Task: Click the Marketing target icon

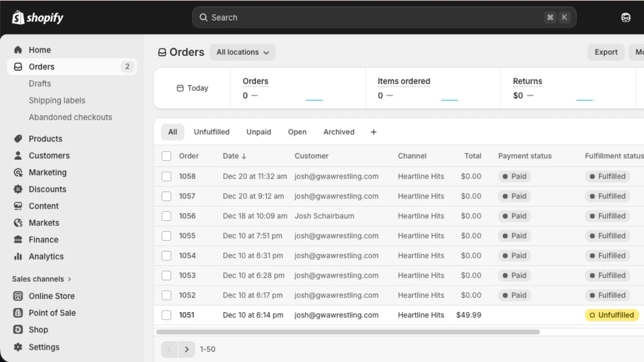Action: 18,173
